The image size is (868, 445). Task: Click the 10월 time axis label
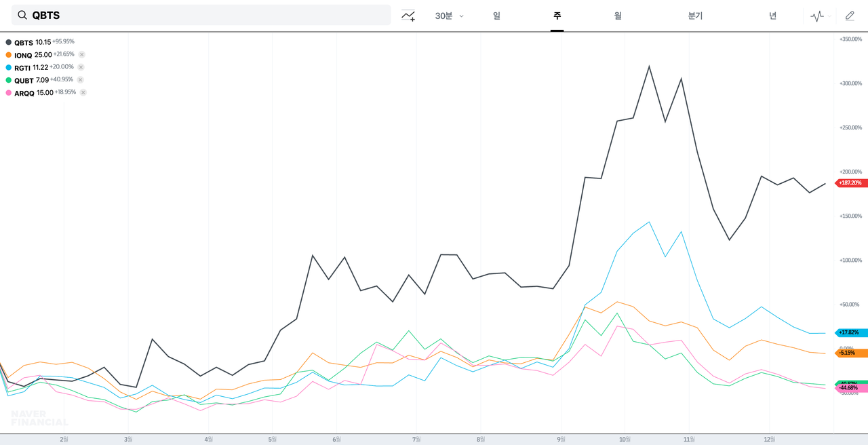pyautogui.click(x=625, y=439)
